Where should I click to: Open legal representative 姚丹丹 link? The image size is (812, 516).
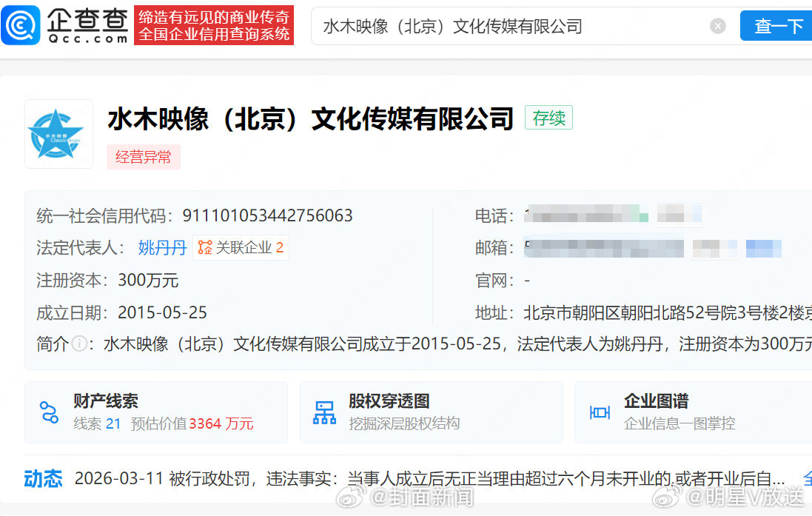coord(162,248)
